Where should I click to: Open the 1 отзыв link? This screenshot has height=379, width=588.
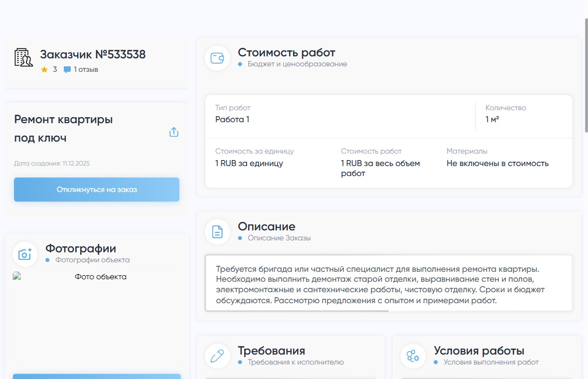[x=86, y=69]
